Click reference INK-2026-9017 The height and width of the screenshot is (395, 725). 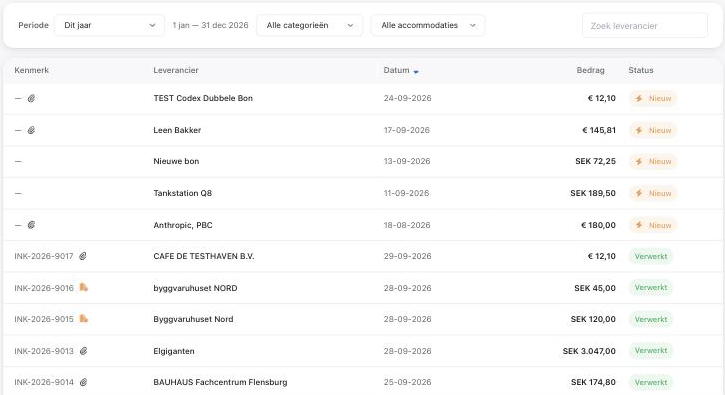[x=44, y=256]
